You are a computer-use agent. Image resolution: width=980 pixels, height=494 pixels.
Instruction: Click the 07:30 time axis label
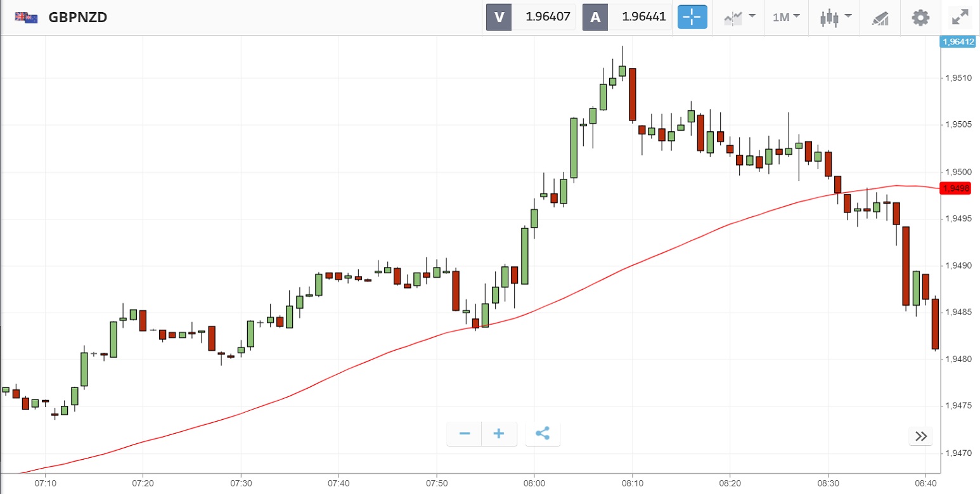point(241,483)
